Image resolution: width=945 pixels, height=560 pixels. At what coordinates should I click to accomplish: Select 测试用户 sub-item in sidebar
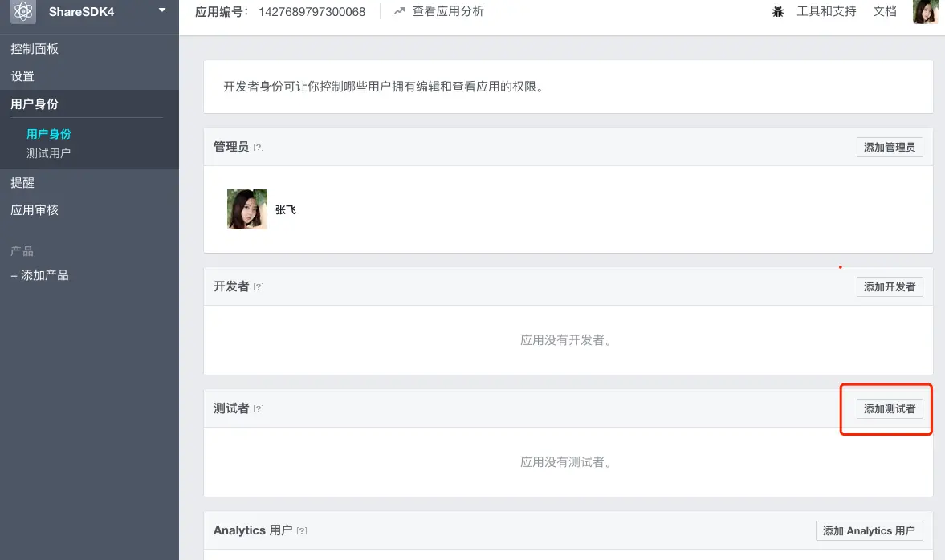(48, 153)
